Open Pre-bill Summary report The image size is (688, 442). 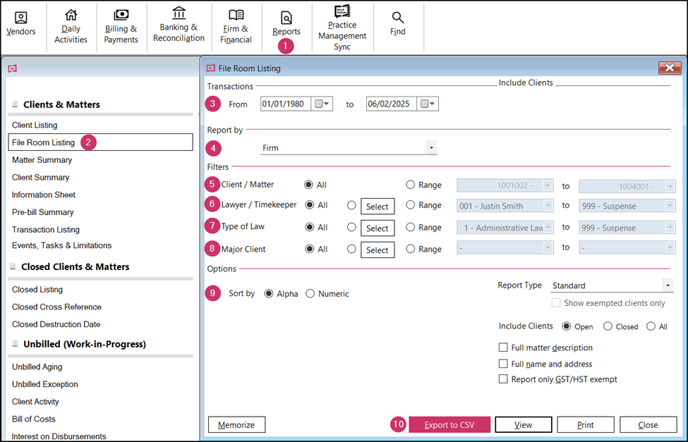point(43,212)
